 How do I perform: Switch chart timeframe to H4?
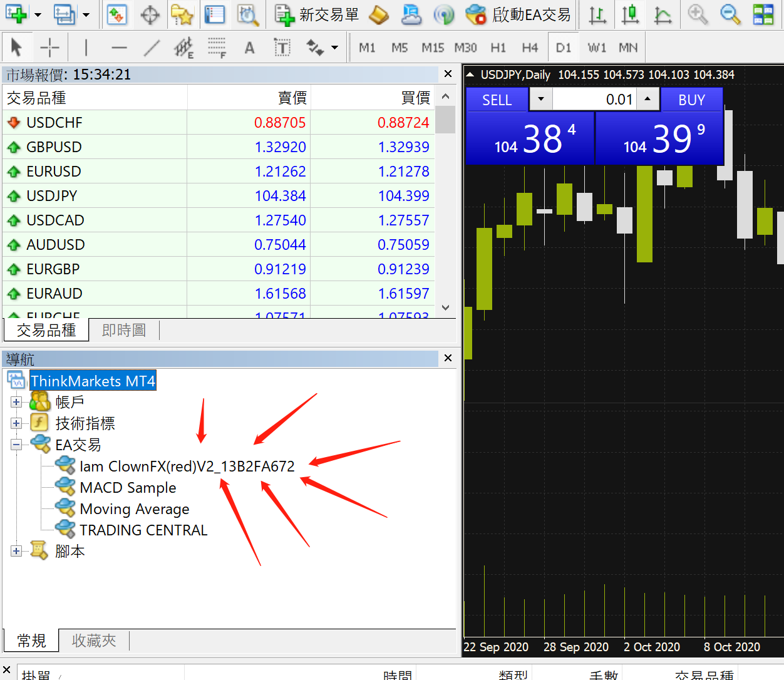point(530,48)
